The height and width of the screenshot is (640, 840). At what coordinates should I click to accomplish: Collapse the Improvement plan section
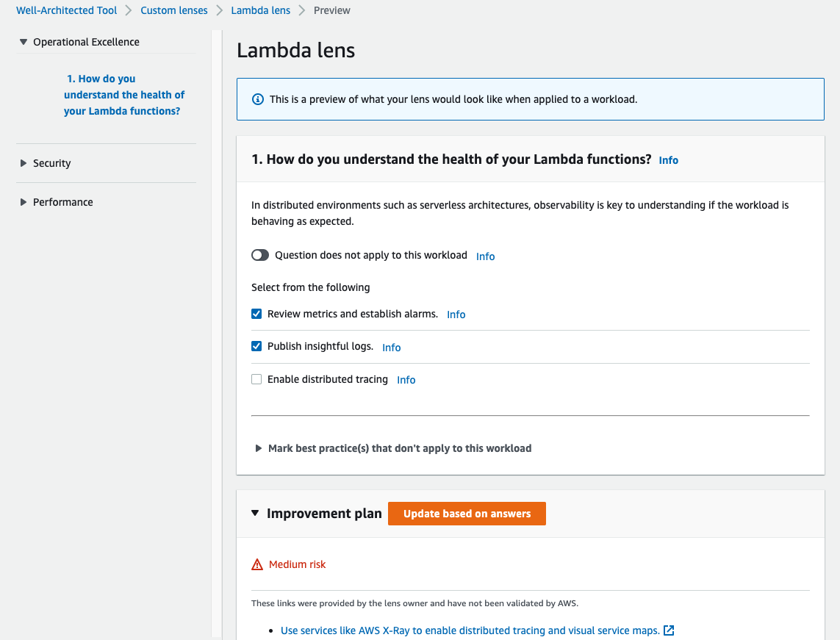click(x=256, y=513)
